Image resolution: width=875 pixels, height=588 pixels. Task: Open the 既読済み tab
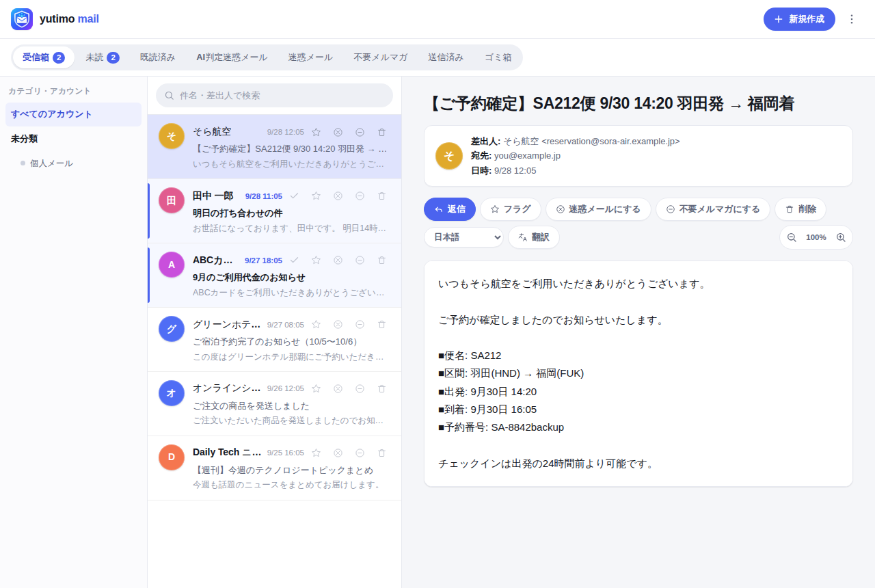157,57
